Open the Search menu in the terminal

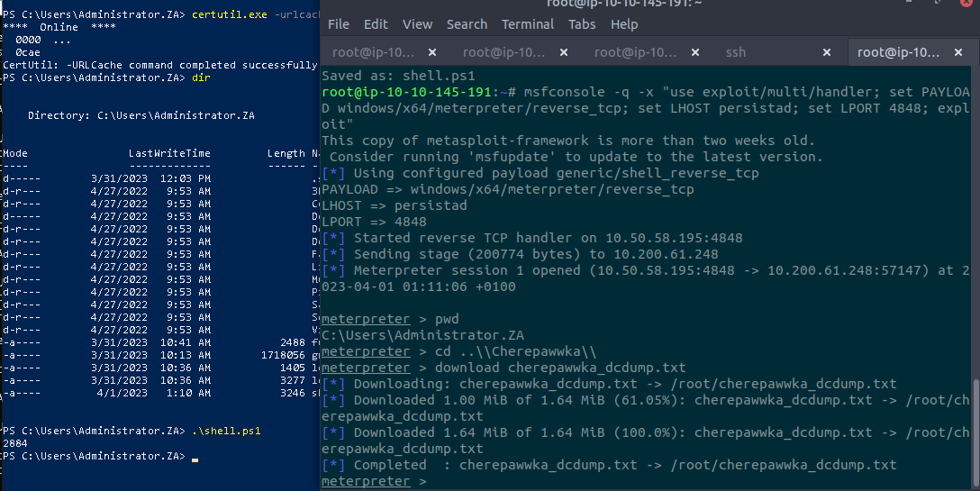point(467,24)
